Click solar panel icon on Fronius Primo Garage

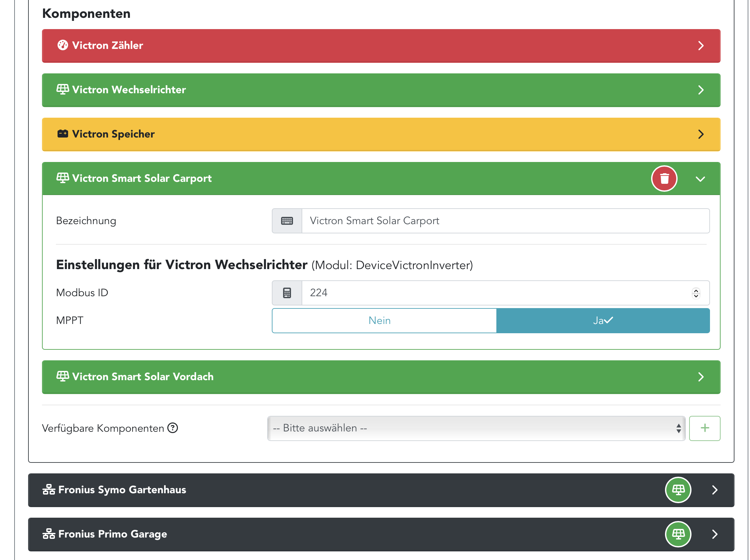coord(678,534)
